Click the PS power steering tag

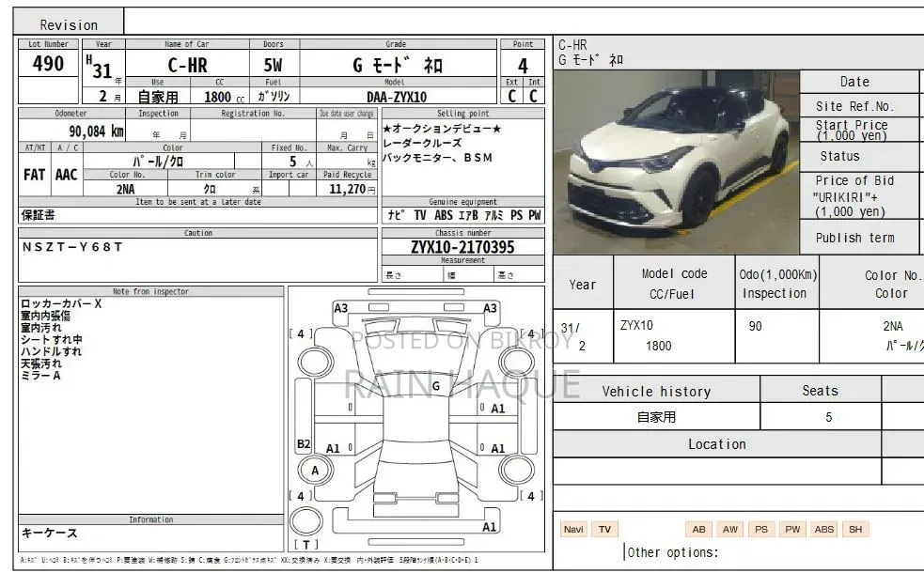point(761,529)
